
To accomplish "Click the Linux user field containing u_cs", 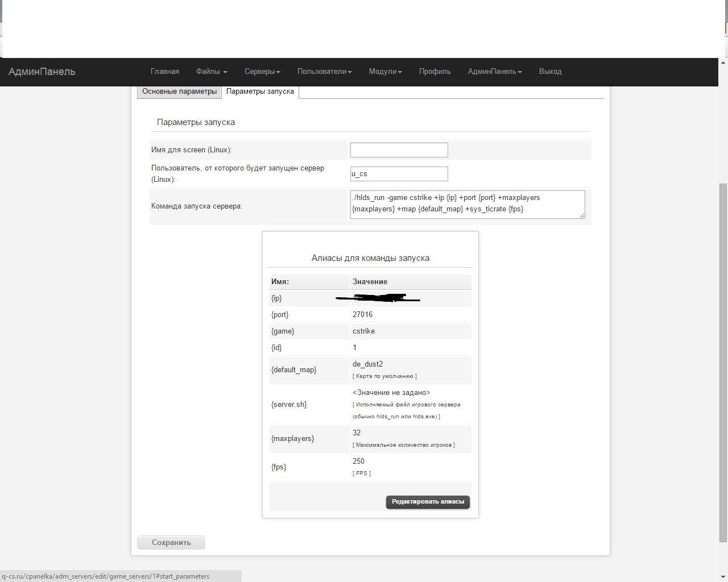I will tap(399, 174).
